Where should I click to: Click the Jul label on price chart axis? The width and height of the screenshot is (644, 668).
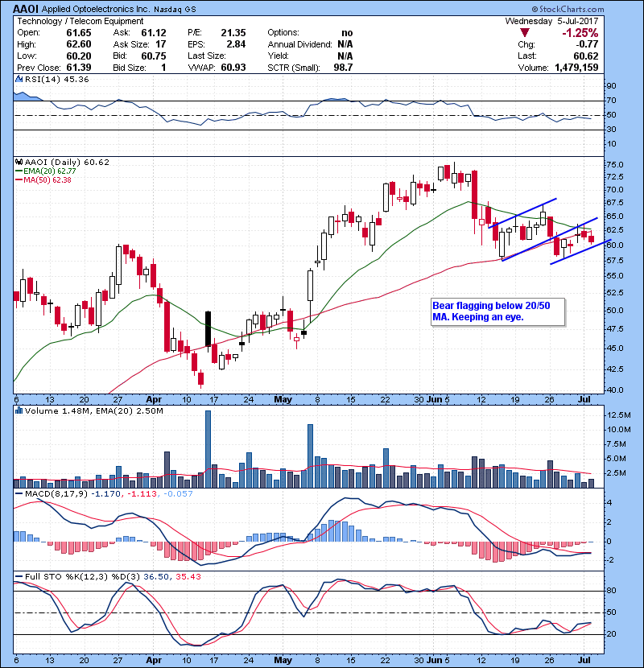click(584, 400)
